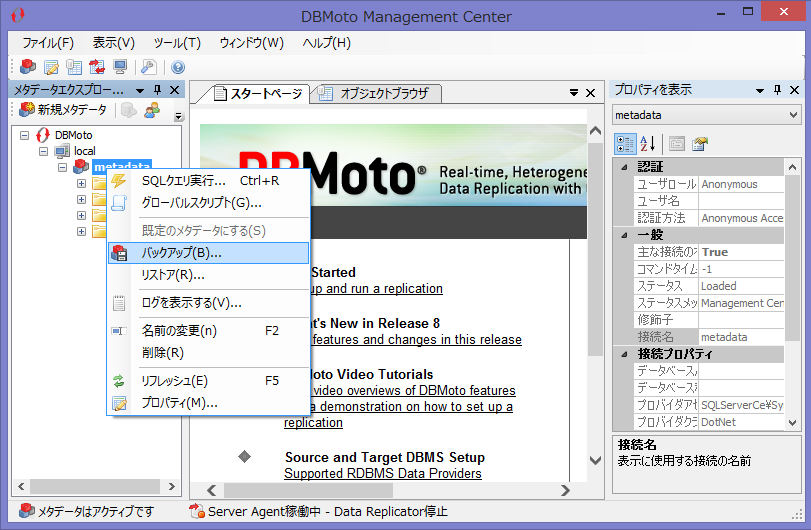The width and height of the screenshot is (811, 530).
Task: Pin the プロパティを表示 panel
Action: click(x=777, y=90)
